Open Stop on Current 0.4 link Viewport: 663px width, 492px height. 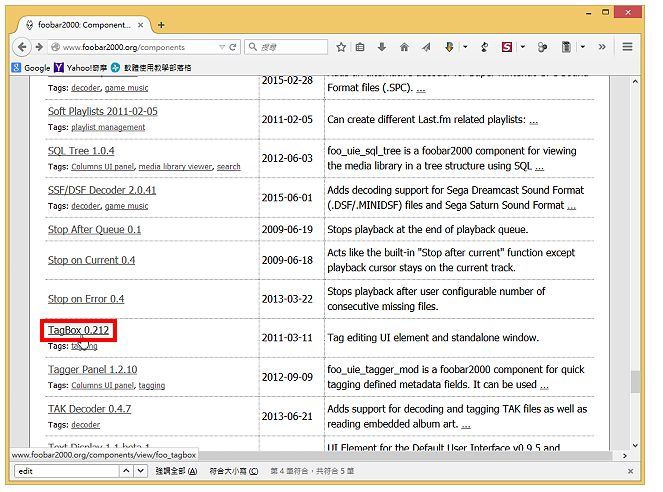91,260
